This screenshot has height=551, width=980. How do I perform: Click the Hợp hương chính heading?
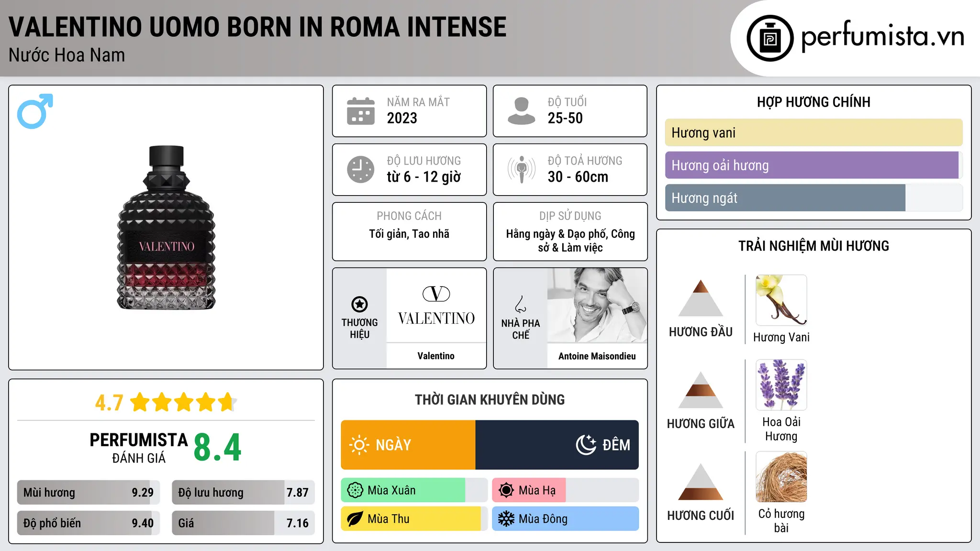[813, 102]
